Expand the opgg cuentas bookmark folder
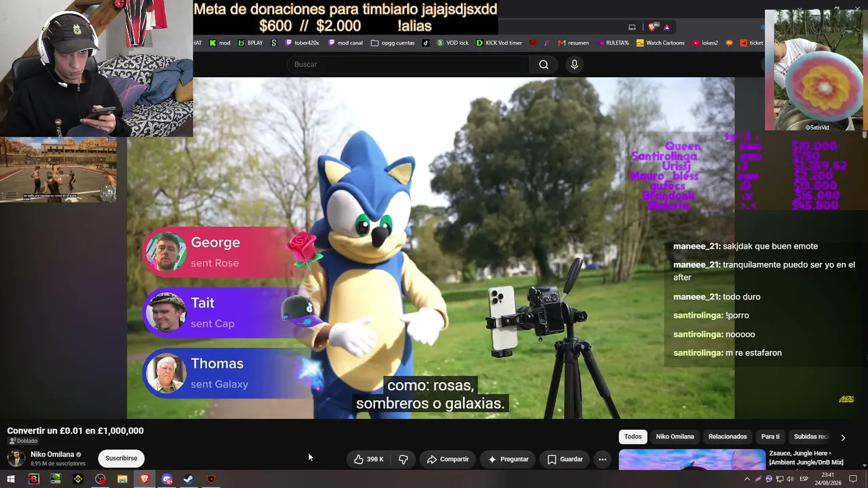Viewport: 868px width, 488px height. click(x=393, y=43)
